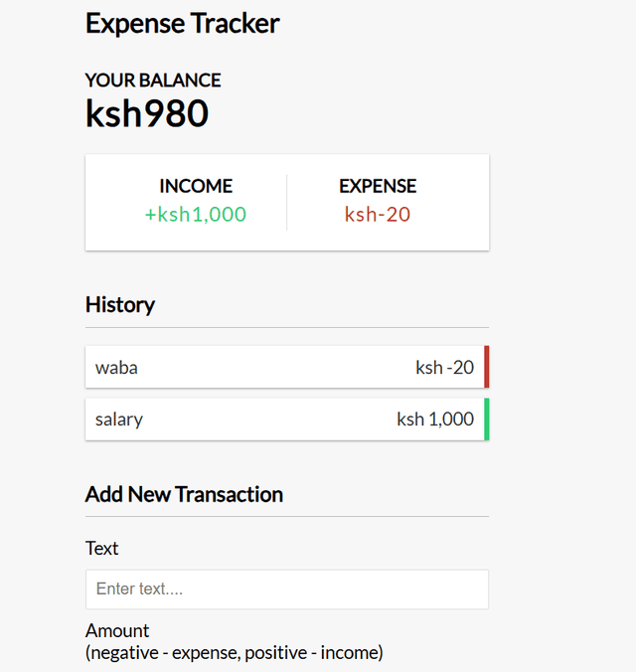Click the waba transaction name text

click(x=116, y=368)
